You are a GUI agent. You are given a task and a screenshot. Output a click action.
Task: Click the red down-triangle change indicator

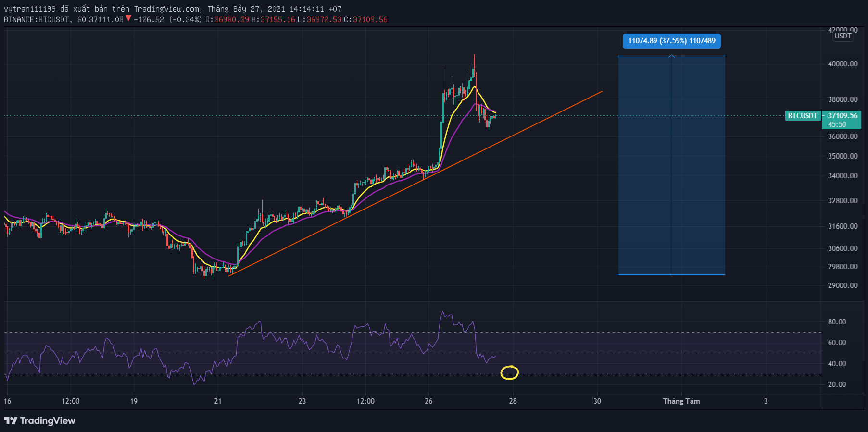128,19
